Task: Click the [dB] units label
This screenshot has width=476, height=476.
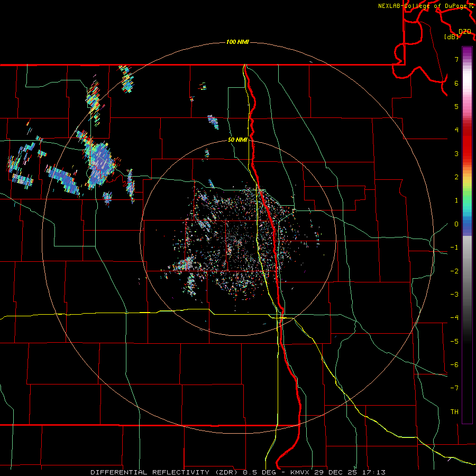Action: (452, 37)
